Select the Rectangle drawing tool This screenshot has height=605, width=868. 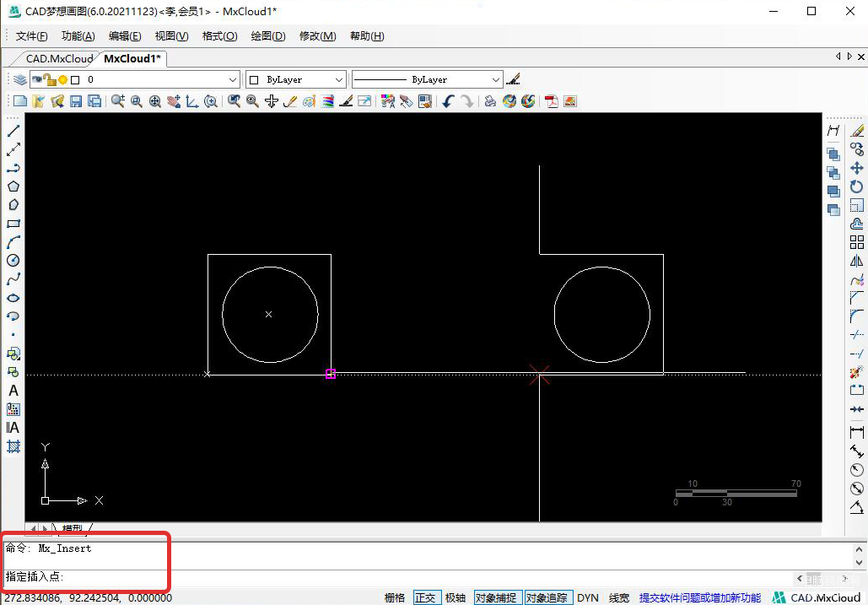(x=13, y=224)
